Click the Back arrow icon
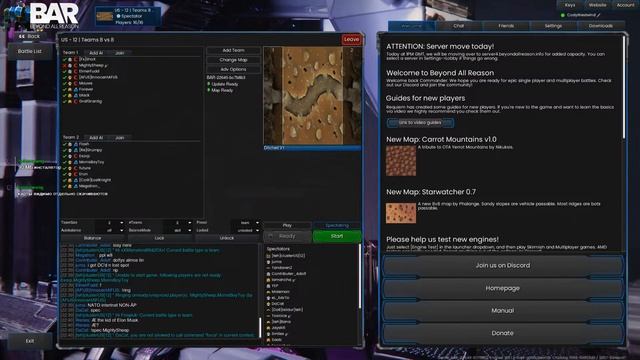This screenshot has width=640, height=360. click(22, 36)
